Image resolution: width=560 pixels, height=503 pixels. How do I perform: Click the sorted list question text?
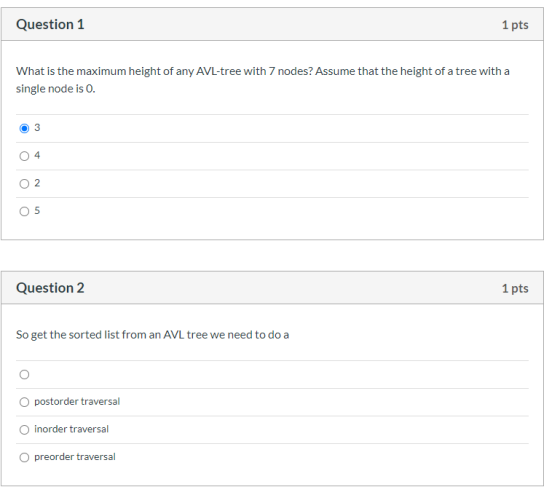pyautogui.click(x=152, y=335)
